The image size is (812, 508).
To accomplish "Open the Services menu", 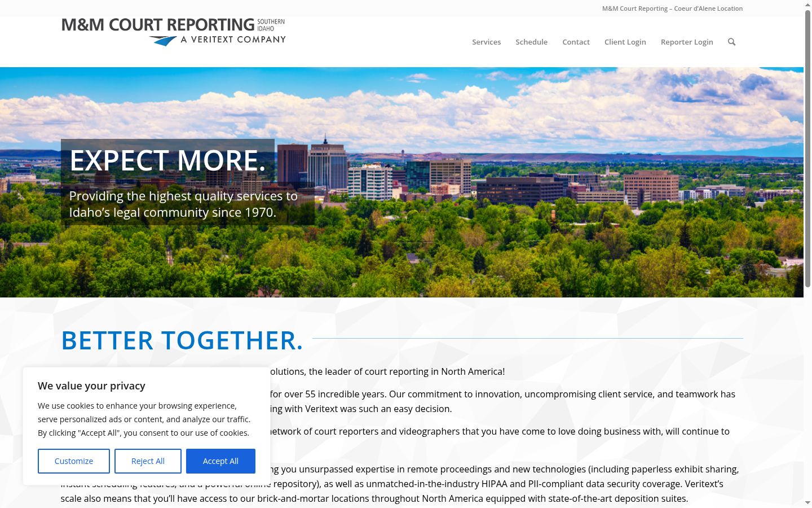I will click(486, 42).
